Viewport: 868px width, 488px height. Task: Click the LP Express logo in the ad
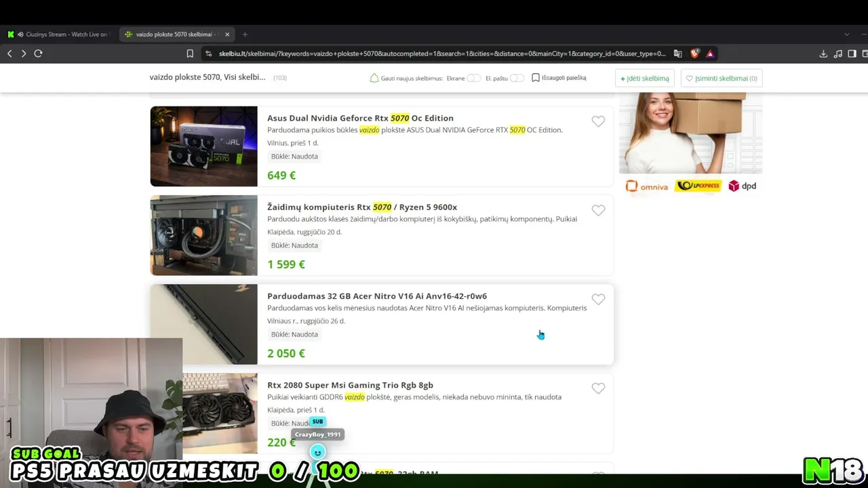(698, 186)
